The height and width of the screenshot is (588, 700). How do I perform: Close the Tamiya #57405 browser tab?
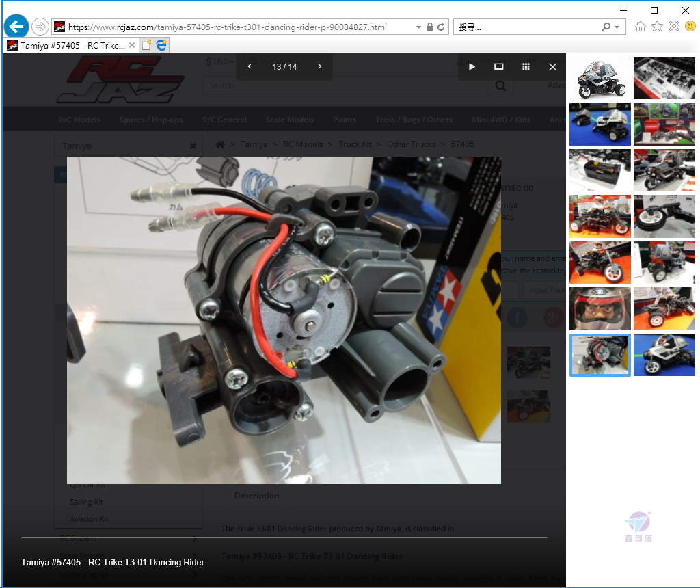[132, 45]
